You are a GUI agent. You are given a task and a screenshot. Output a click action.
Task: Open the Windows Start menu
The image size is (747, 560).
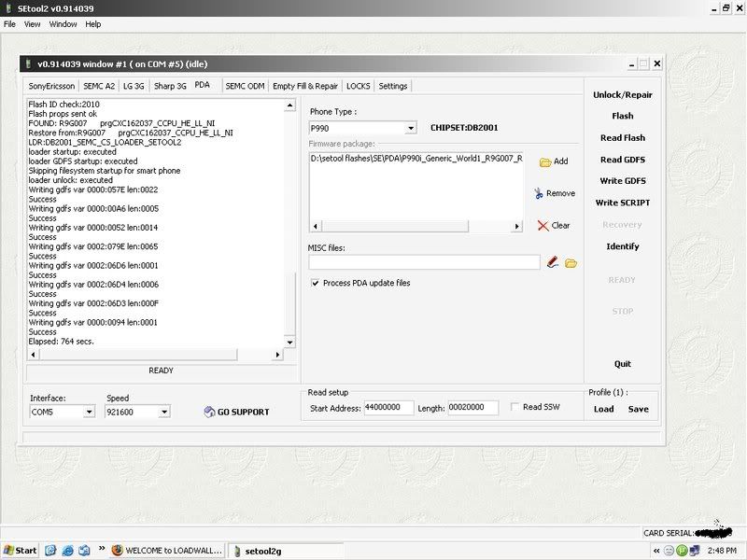pyautogui.click(x=20, y=551)
